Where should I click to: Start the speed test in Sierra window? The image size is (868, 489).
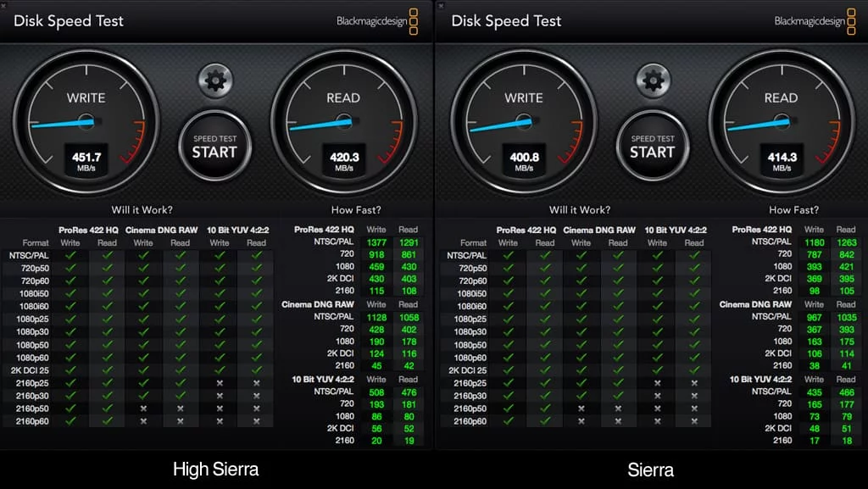coord(653,147)
